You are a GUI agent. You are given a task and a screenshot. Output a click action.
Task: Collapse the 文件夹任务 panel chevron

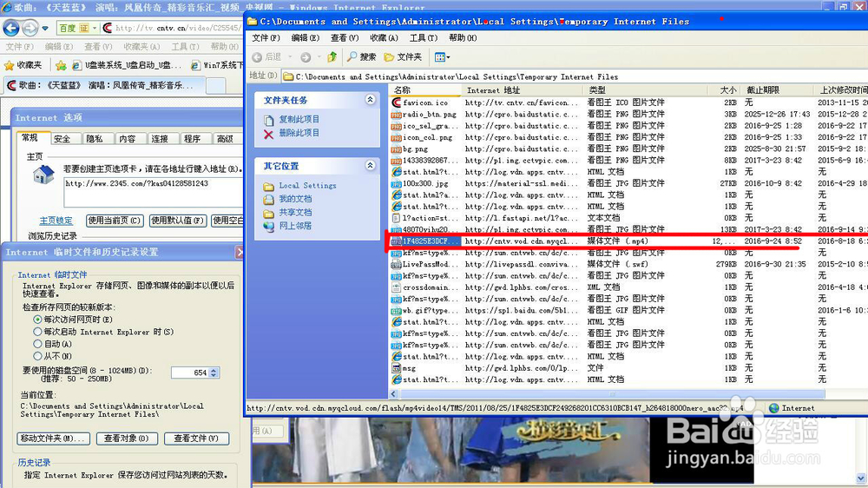coord(371,100)
